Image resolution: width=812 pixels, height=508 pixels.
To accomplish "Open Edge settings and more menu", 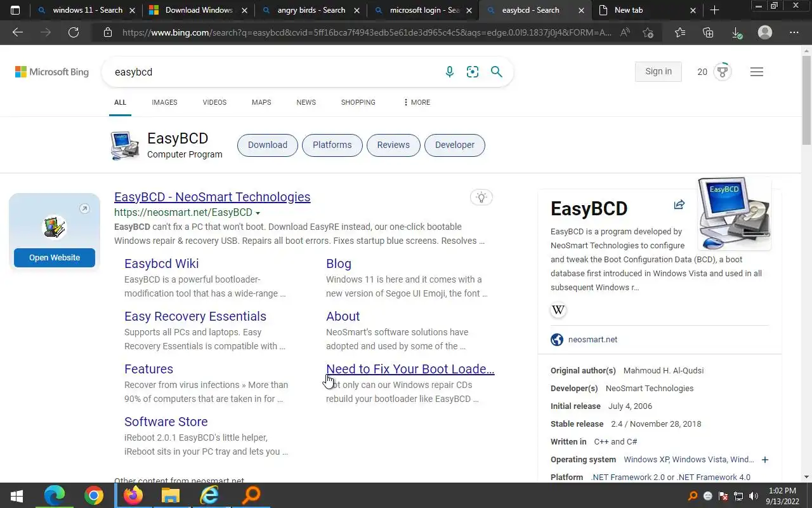I will tap(794, 32).
